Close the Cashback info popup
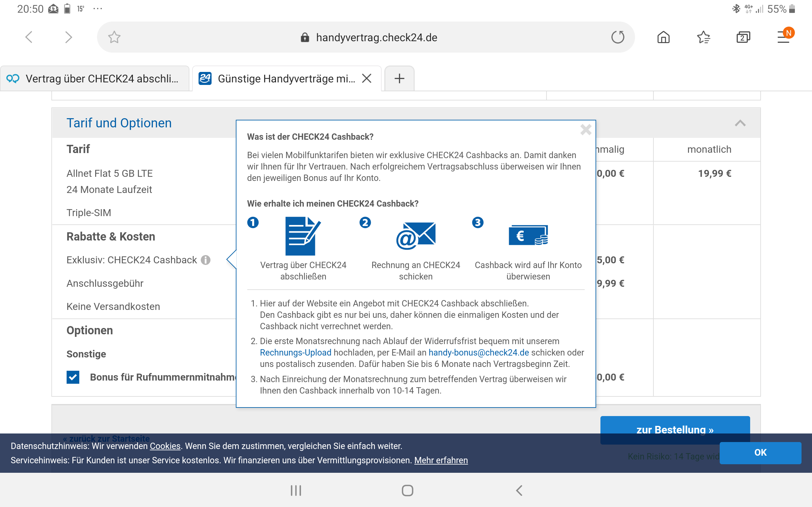The height and width of the screenshot is (507, 812). (x=586, y=130)
